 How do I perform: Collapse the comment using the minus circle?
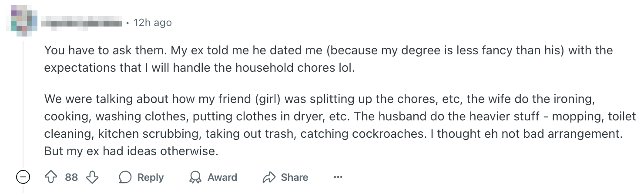[23, 177]
